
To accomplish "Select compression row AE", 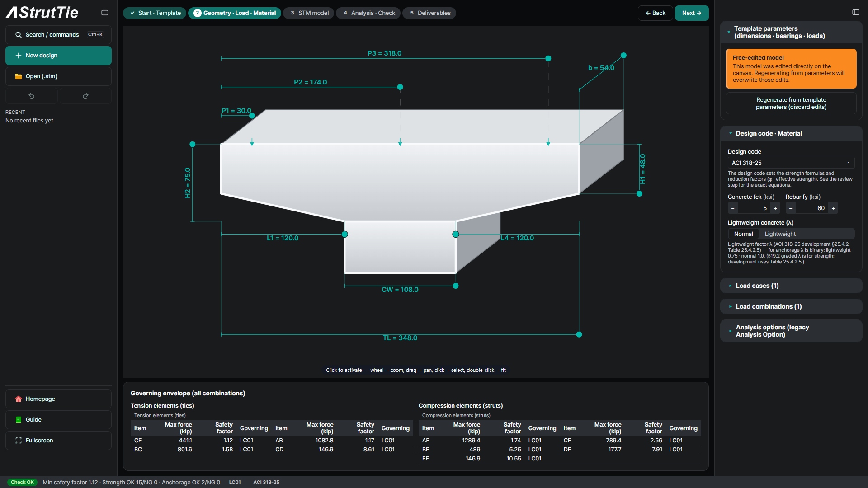I will pos(489,441).
